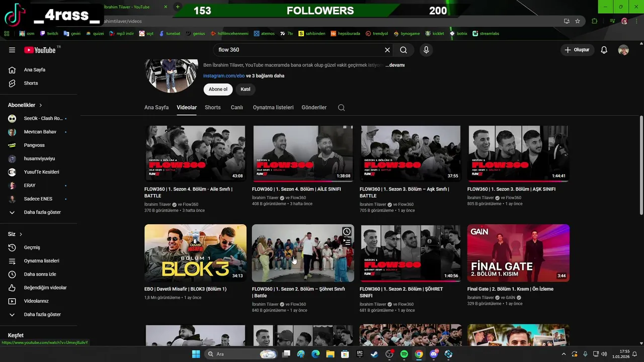This screenshot has height=362, width=644.
Task: Show hidden system tray icons chevron
Action: coord(563,354)
